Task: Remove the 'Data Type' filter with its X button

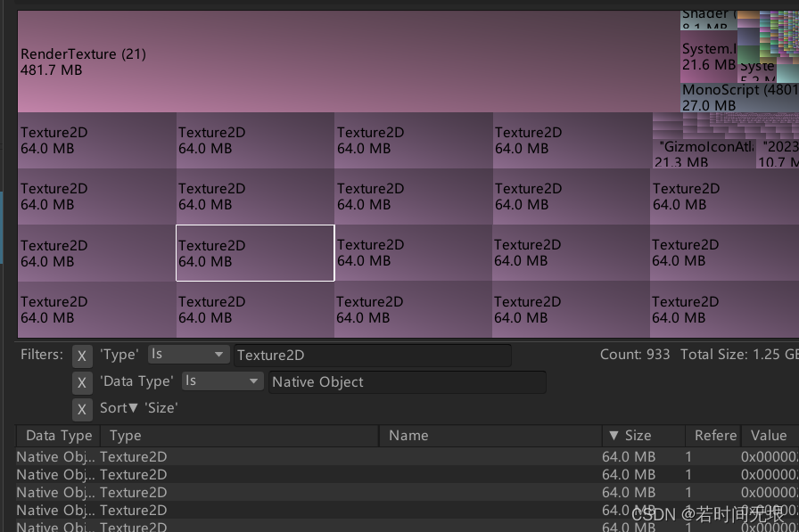Action: pyautogui.click(x=82, y=382)
